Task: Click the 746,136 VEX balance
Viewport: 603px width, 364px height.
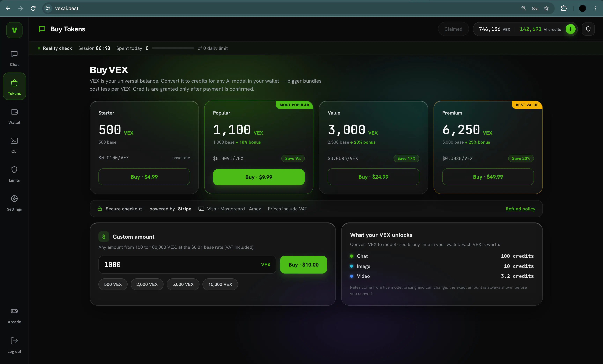Action: (x=494, y=29)
